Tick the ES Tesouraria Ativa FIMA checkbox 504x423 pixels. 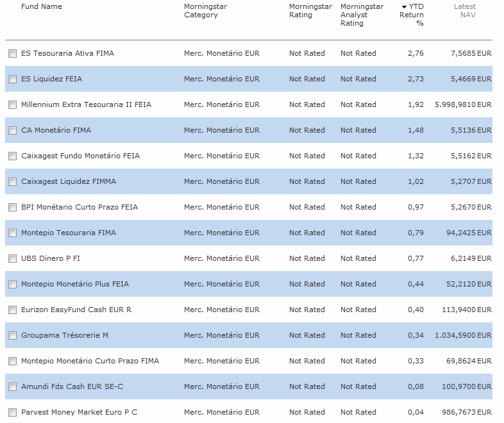[x=12, y=54]
